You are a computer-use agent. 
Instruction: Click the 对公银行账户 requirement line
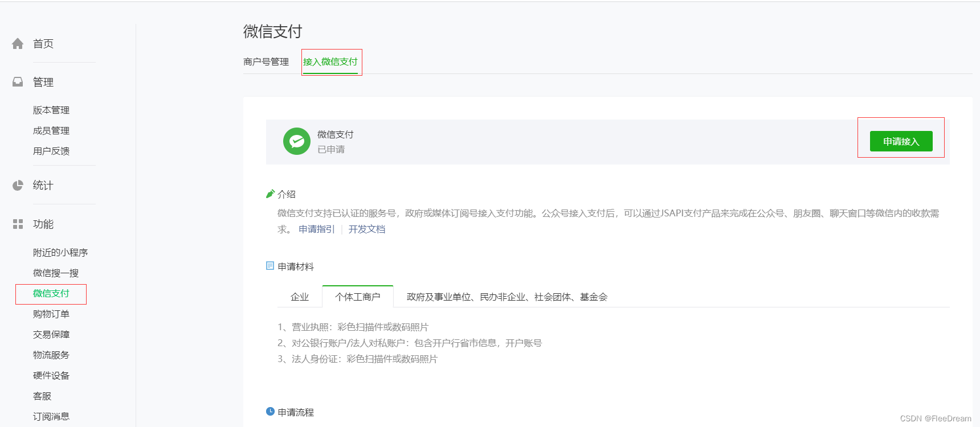pyautogui.click(x=410, y=343)
